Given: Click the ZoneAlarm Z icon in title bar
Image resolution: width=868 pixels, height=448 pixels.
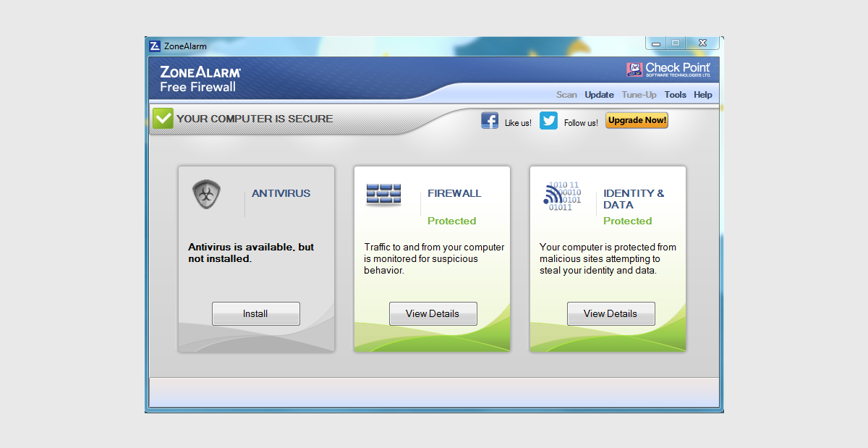Looking at the screenshot, I should click(155, 46).
